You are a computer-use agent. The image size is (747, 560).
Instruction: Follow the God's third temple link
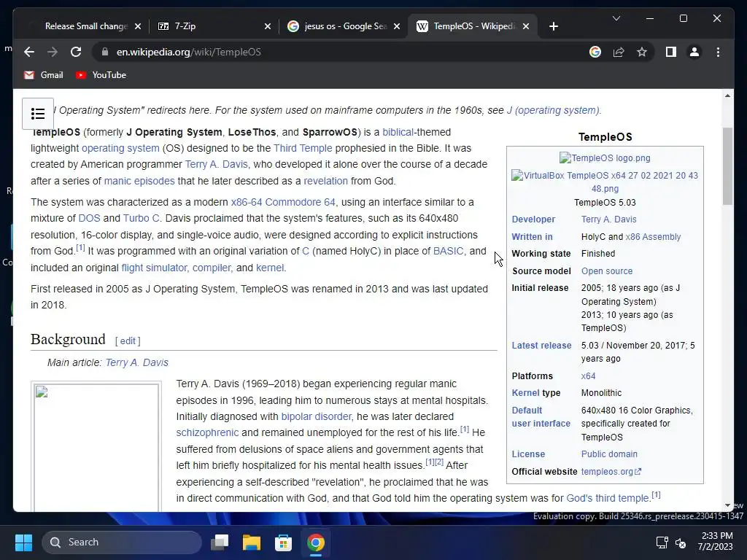(x=608, y=498)
